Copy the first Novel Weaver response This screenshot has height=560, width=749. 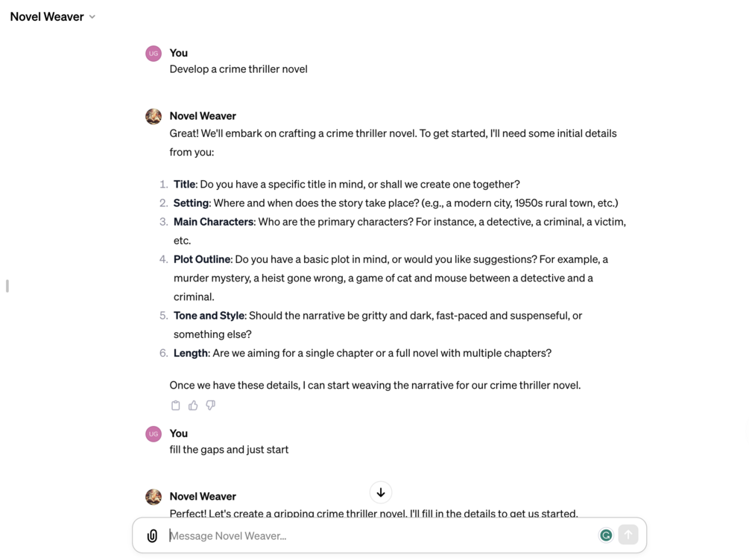(176, 406)
